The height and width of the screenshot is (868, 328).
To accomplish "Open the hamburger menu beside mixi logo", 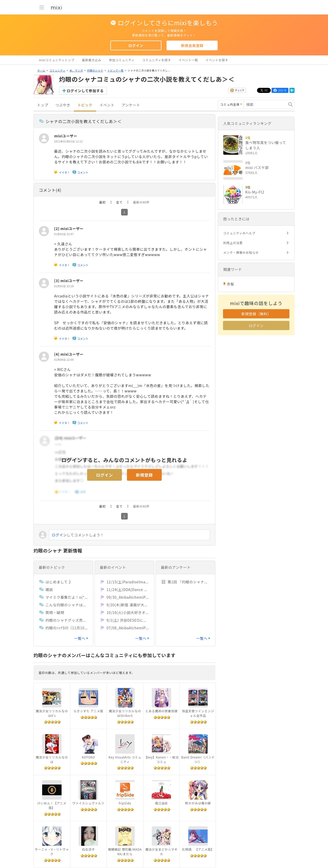I will (41, 7).
